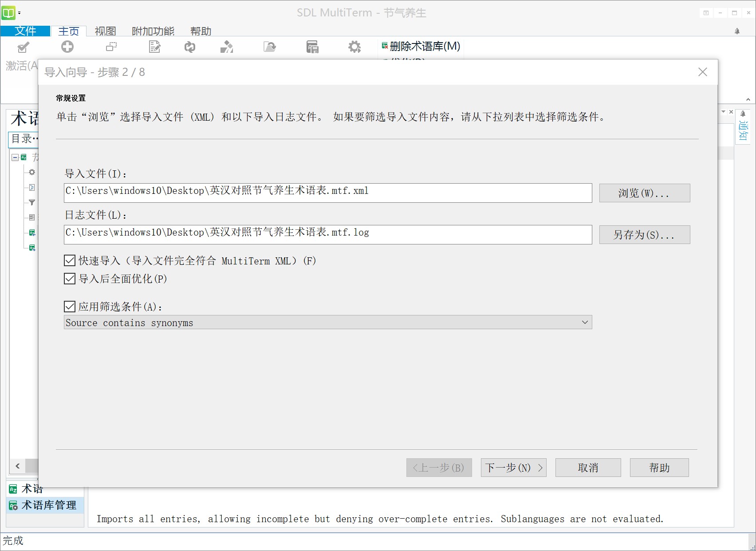Open the pane options dropdown triangle
756x551 pixels.
tap(724, 112)
